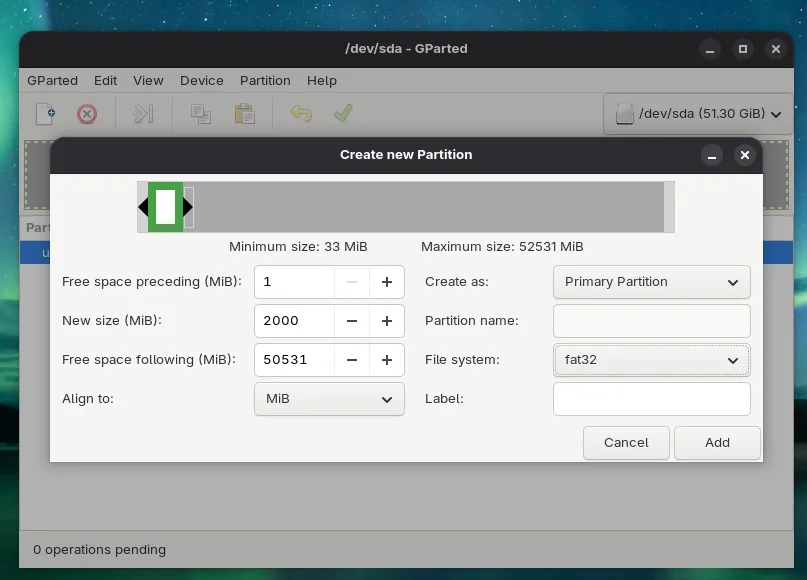Open the File system fat32 dropdown

(x=651, y=360)
